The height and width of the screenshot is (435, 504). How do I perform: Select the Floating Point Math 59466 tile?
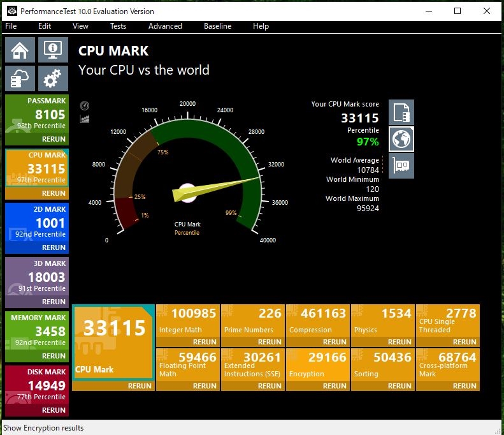pyautogui.click(x=188, y=365)
